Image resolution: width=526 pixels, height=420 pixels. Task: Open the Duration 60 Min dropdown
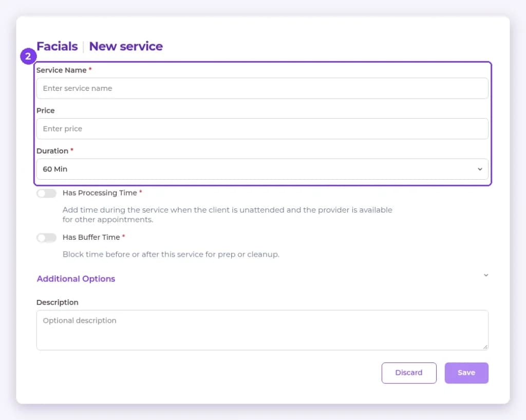tap(262, 169)
